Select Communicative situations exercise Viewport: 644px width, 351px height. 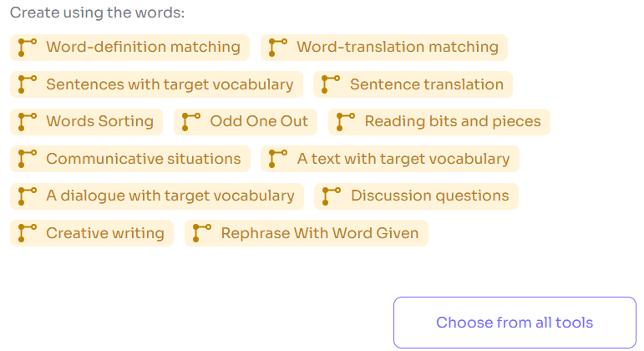point(143,159)
